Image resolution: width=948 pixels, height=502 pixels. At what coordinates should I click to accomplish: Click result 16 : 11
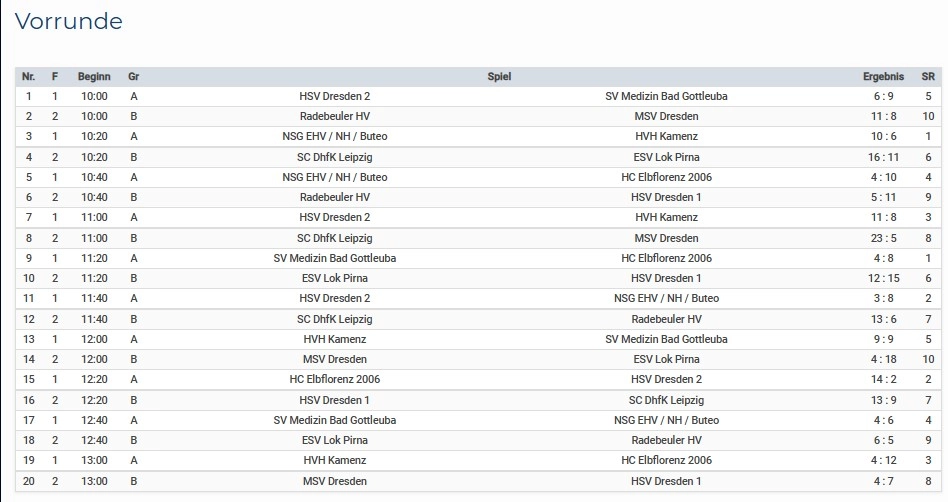pos(883,157)
